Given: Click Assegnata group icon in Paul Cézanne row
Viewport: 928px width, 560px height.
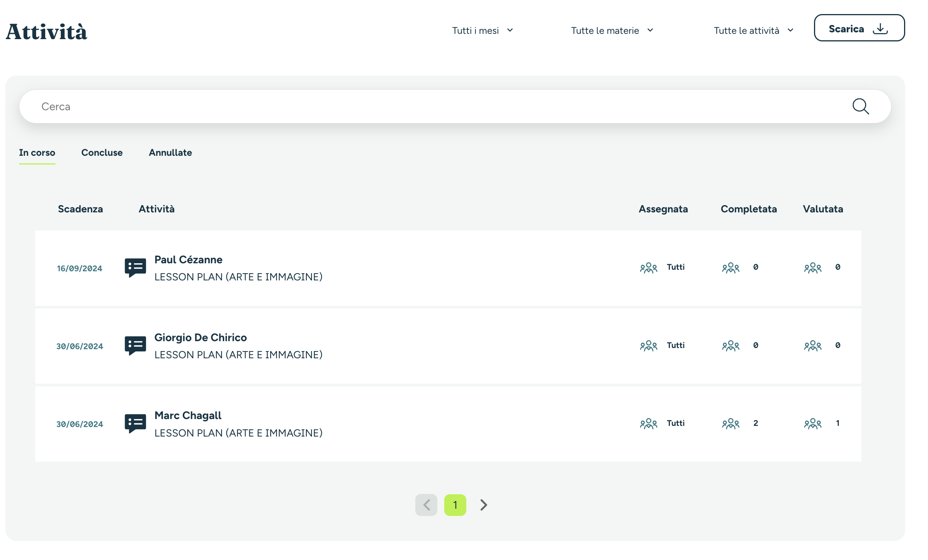Looking at the screenshot, I should (x=649, y=268).
